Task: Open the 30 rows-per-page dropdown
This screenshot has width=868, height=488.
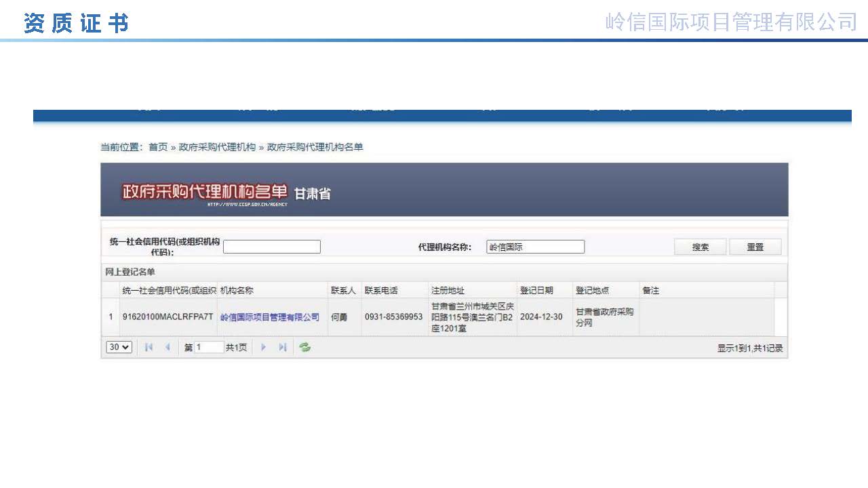Action: [119, 347]
